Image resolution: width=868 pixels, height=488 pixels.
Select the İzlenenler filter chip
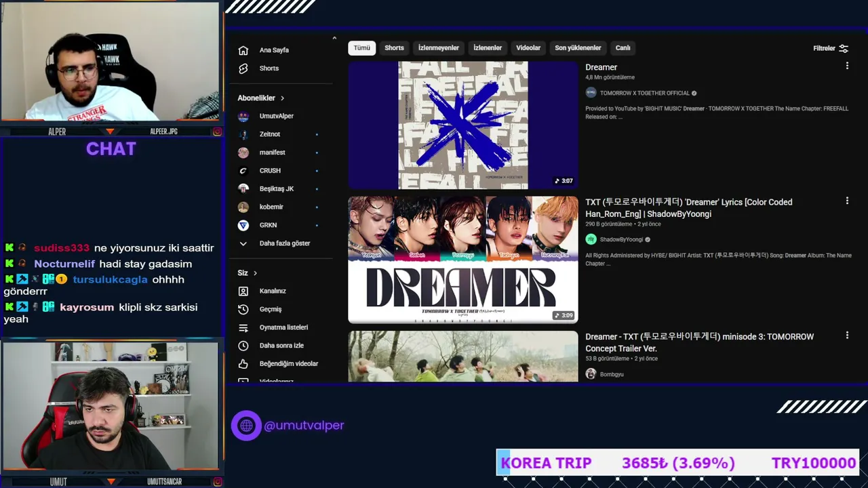(488, 48)
